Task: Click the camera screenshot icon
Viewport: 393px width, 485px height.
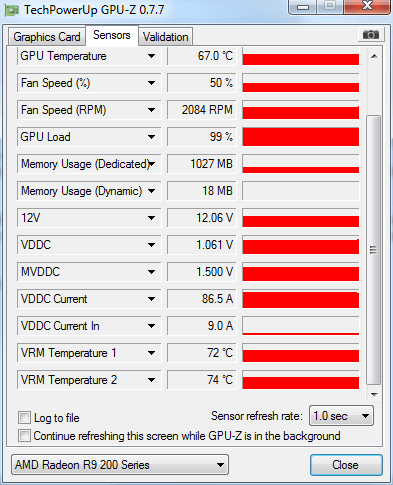Action: coord(371,35)
